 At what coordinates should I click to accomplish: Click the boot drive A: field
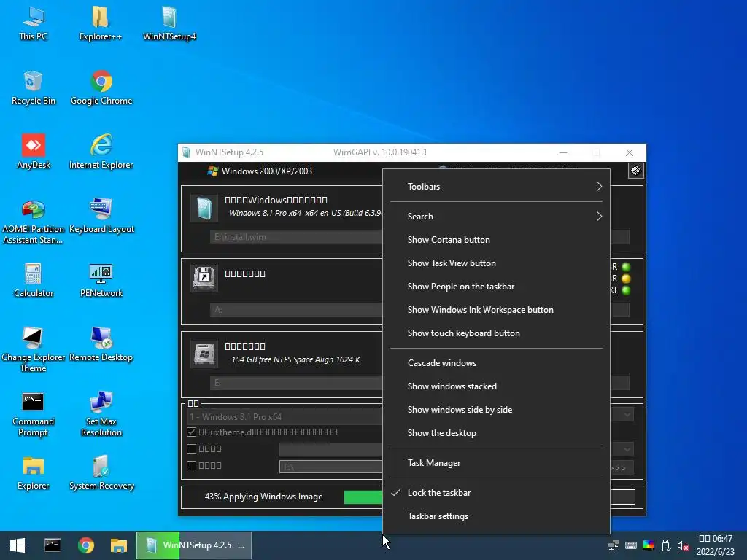click(x=296, y=309)
